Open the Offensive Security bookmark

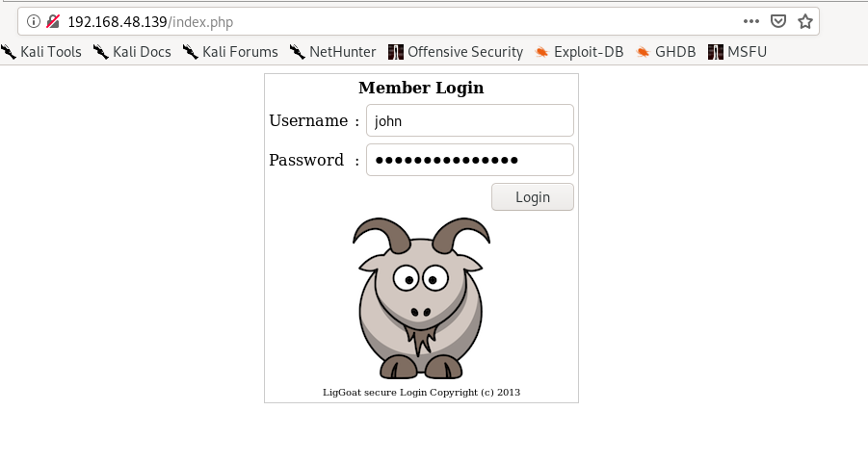[x=456, y=52]
